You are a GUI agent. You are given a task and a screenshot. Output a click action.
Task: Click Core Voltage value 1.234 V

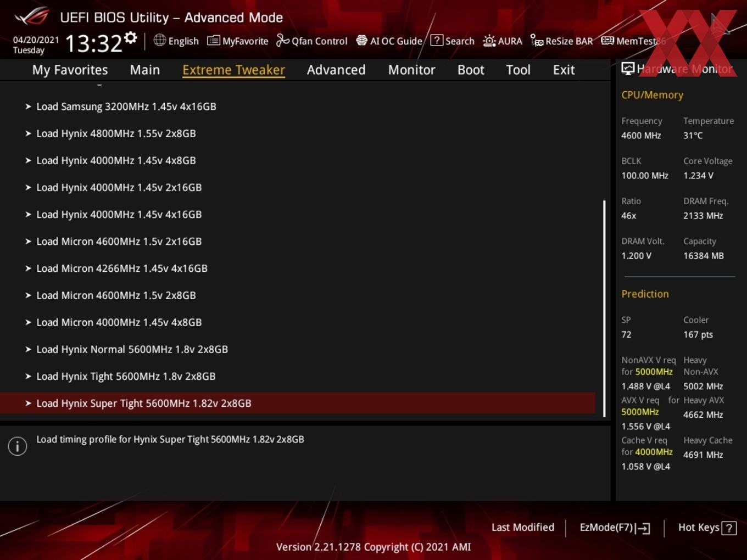(698, 175)
